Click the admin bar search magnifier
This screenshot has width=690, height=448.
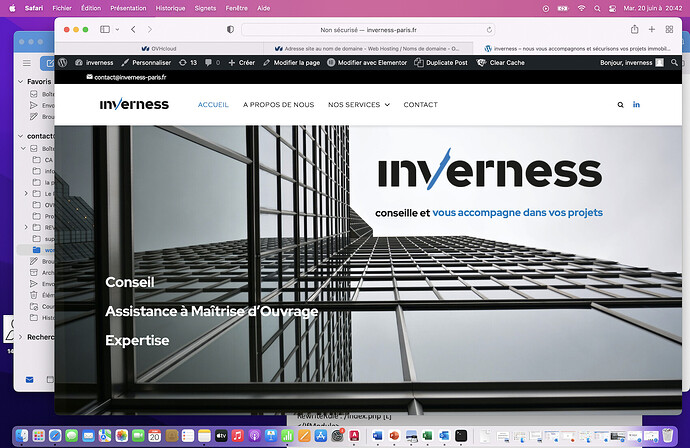point(674,62)
